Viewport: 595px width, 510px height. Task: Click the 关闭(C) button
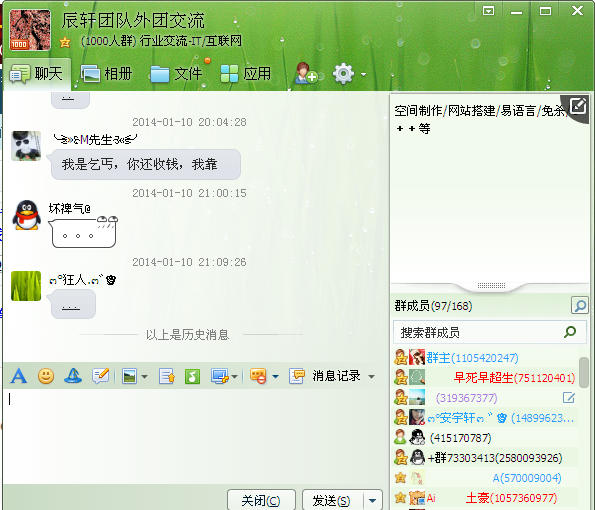261,501
